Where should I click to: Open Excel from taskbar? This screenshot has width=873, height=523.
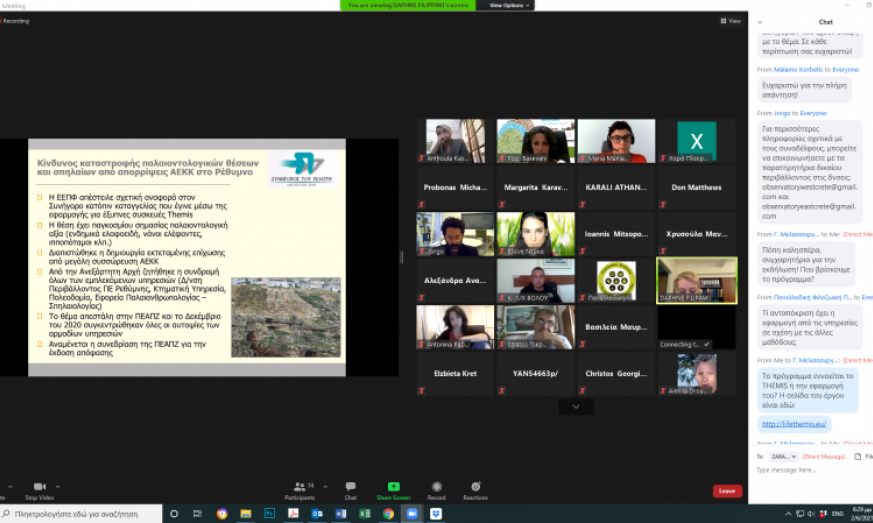tap(365, 514)
